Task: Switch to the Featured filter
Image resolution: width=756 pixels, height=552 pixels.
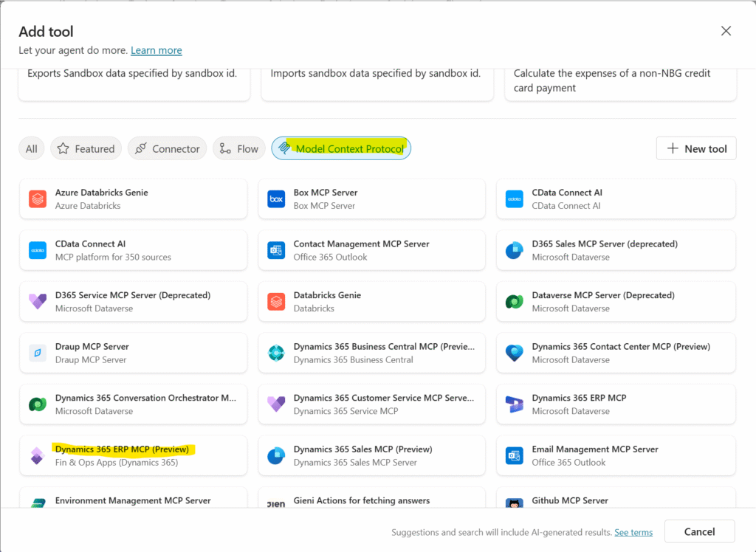Action: 86,148
